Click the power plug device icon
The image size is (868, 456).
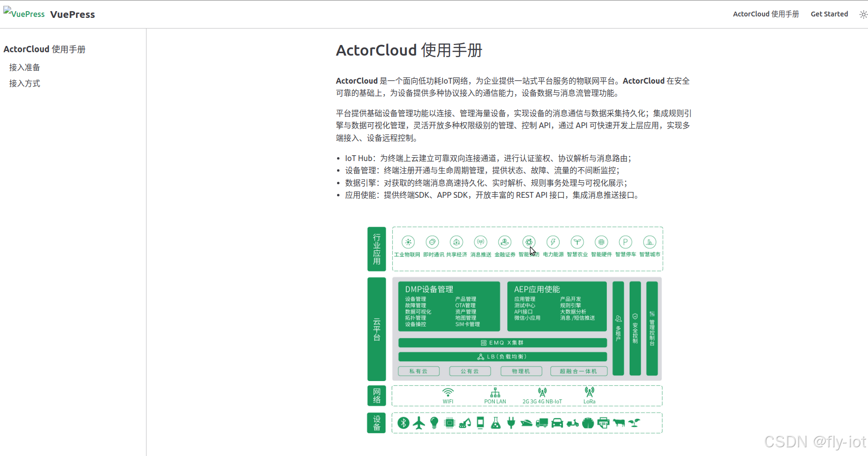pos(511,423)
